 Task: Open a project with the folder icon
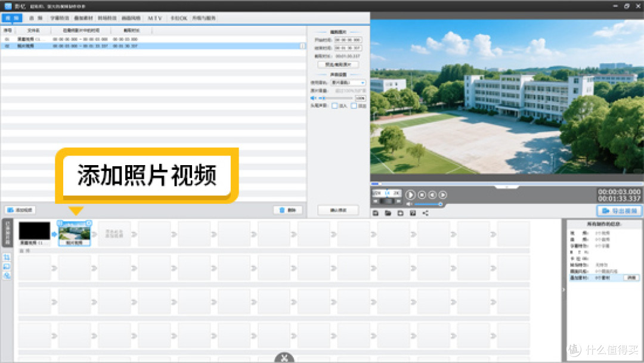click(388, 213)
